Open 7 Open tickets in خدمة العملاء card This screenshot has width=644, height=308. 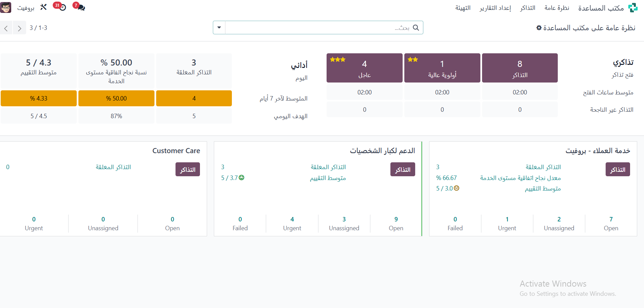click(611, 223)
